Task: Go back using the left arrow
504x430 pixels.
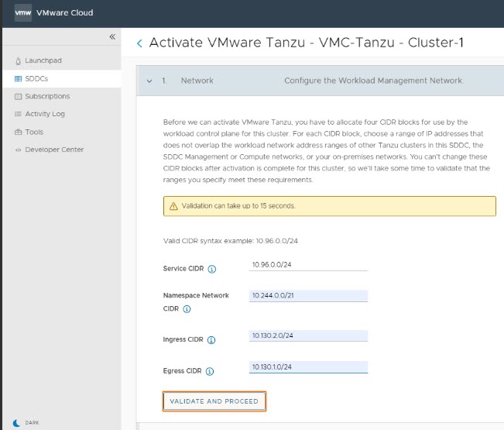Action: pos(139,43)
